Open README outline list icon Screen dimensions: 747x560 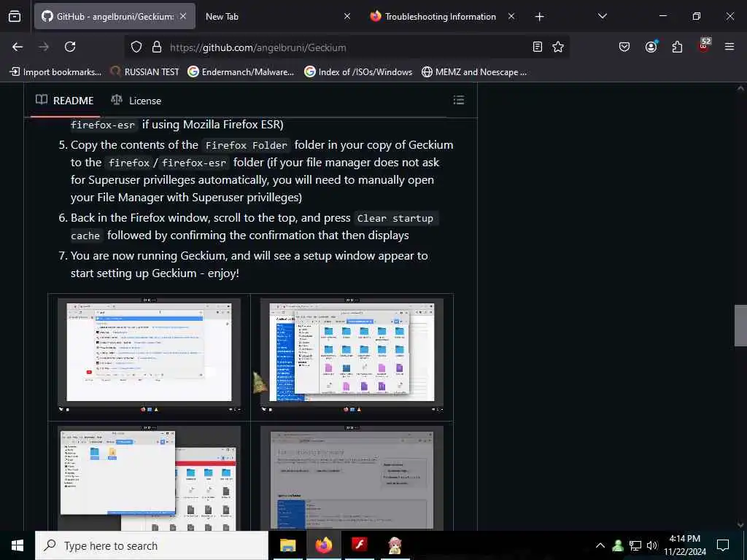tap(459, 100)
